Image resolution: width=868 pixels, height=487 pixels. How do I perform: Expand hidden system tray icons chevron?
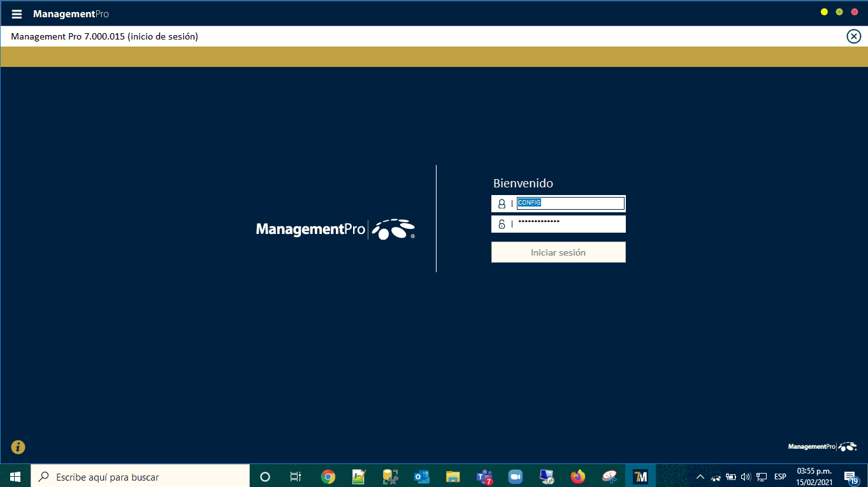pos(700,476)
